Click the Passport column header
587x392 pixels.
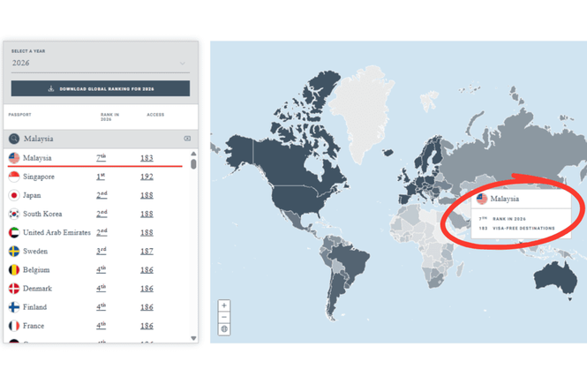coord(19,115)
